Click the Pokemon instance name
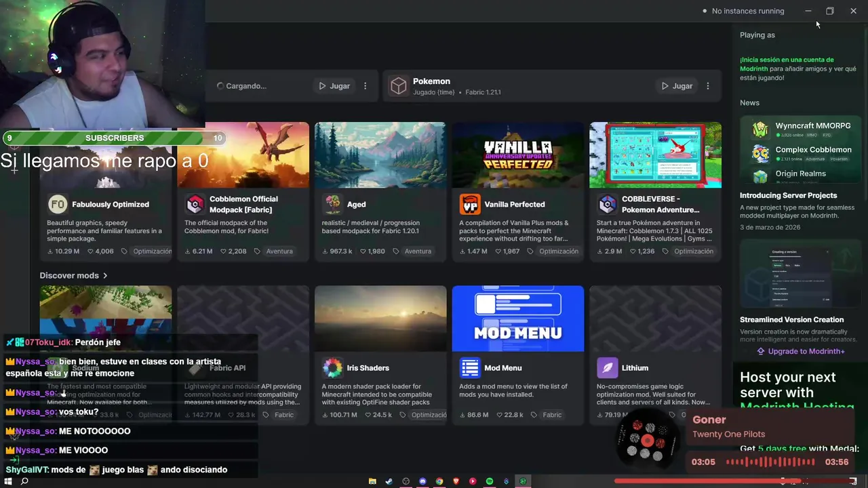The height and width of the screenshot is (488, 868). (x=431, y=81)
